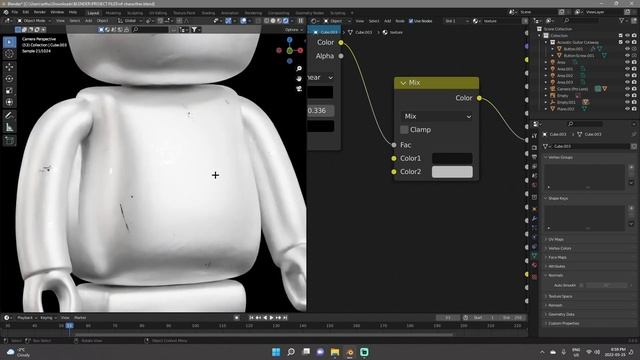Expand the UV Maps panel

pyautogui.click(x=556, y=240)
